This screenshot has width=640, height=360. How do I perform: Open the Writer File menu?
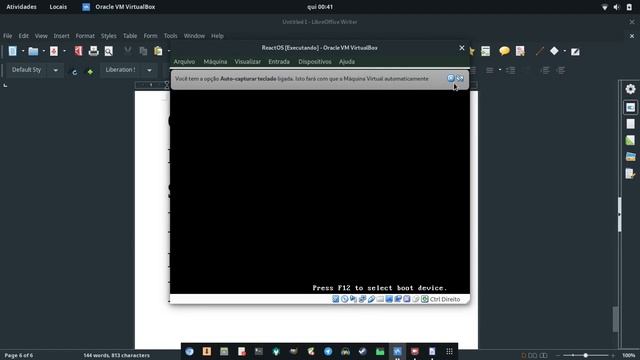(x=8, y=36)
